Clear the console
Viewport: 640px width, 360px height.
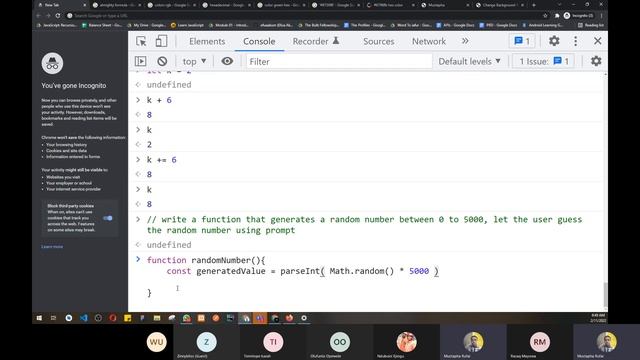tap(162, 61)
